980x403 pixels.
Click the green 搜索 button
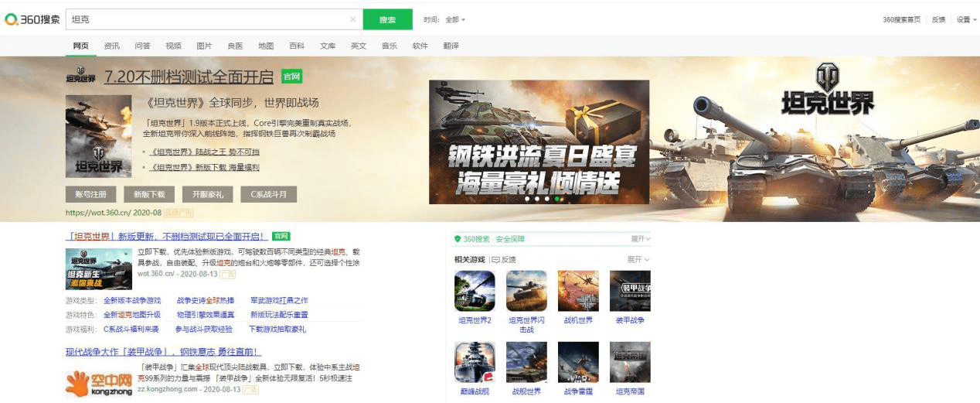coord(388,19)
